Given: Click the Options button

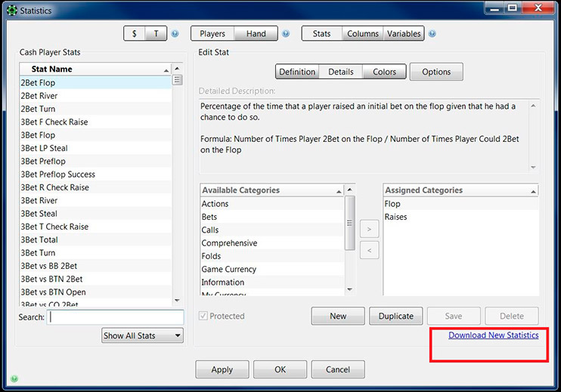Looking at the screenshot, I should coord(436,72).
